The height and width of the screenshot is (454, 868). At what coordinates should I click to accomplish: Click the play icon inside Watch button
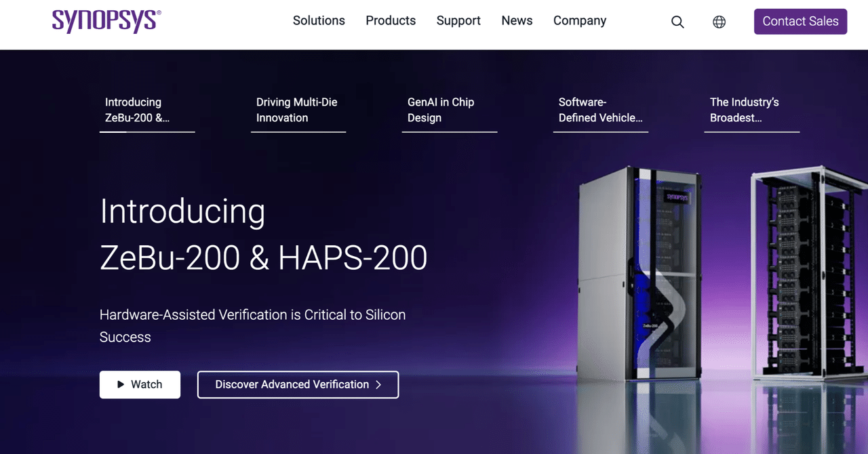click(121, 384)
